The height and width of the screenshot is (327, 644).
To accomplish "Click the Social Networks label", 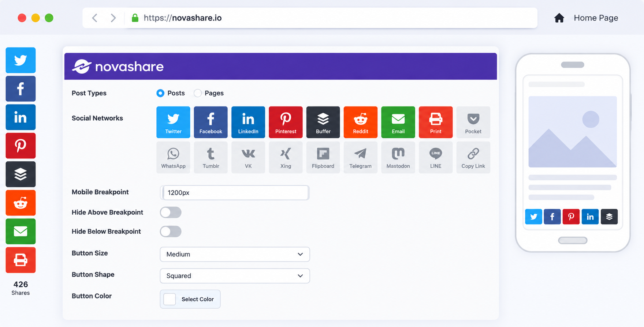I will coord(97,118).
